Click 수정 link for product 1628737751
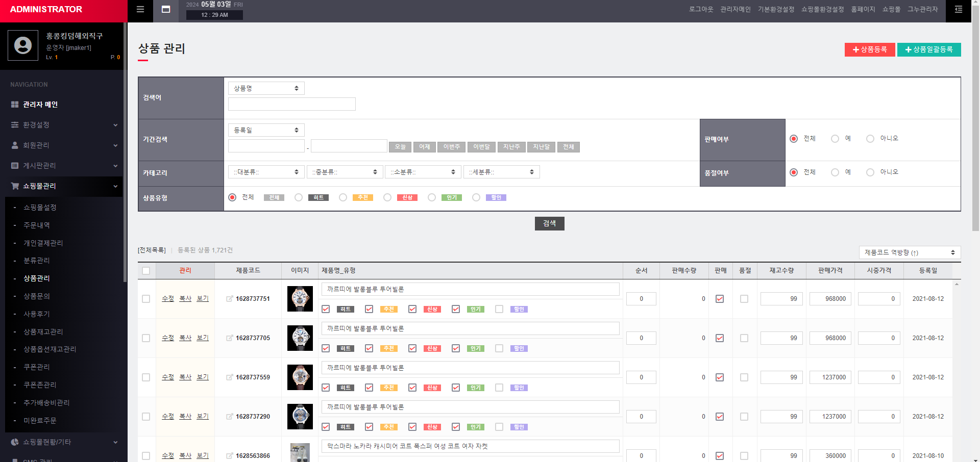This screenshot has width=980, height=462. coord(168,299)
